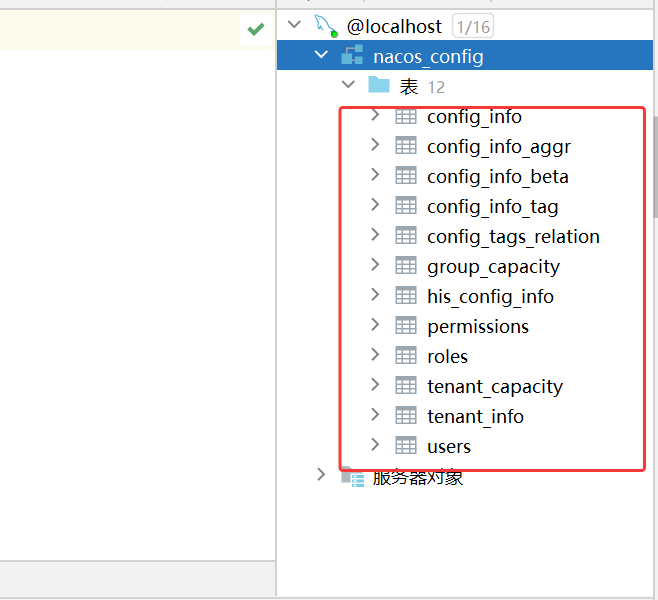The width and height of the screenshot is (658, 600).
Task: Click the table icon for config_info
Action: pyautogui.click(x=406, y=117)
